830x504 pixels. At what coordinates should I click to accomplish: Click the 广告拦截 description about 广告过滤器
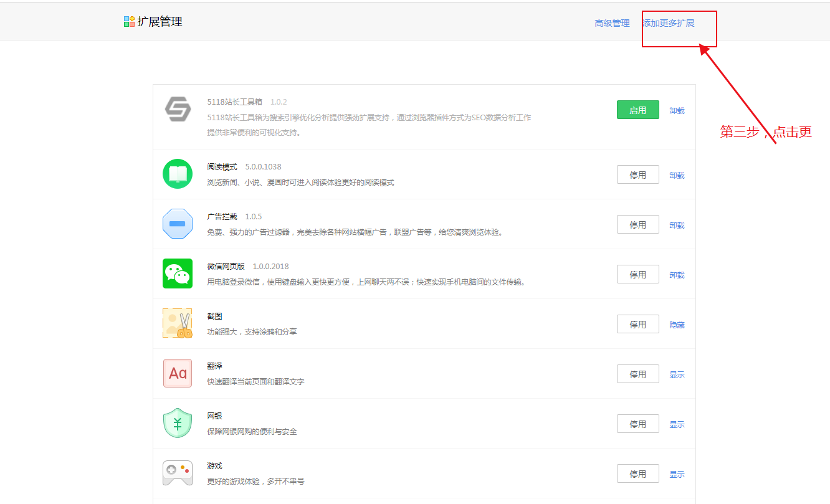(355, 232)
